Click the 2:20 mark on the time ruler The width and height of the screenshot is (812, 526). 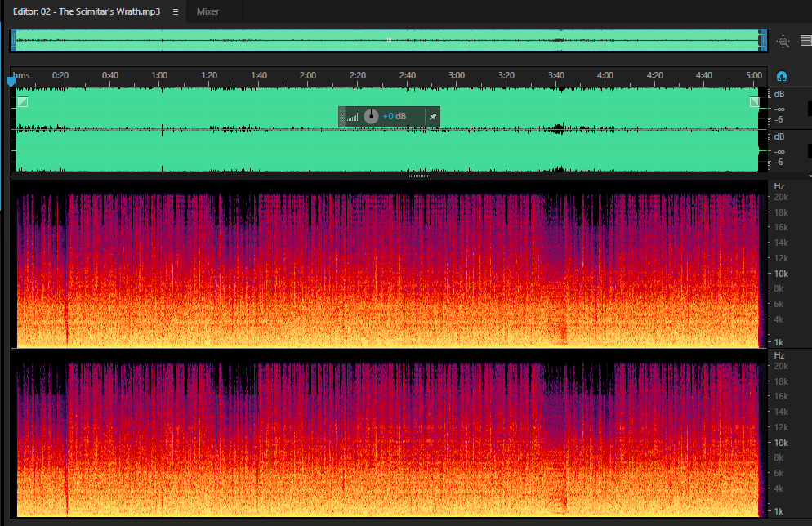click(357, 76)
